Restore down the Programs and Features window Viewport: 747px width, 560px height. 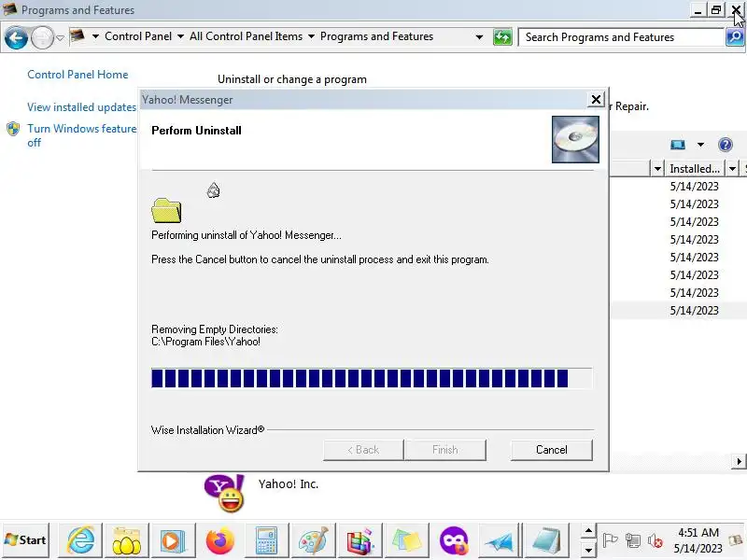click(716, 10)
